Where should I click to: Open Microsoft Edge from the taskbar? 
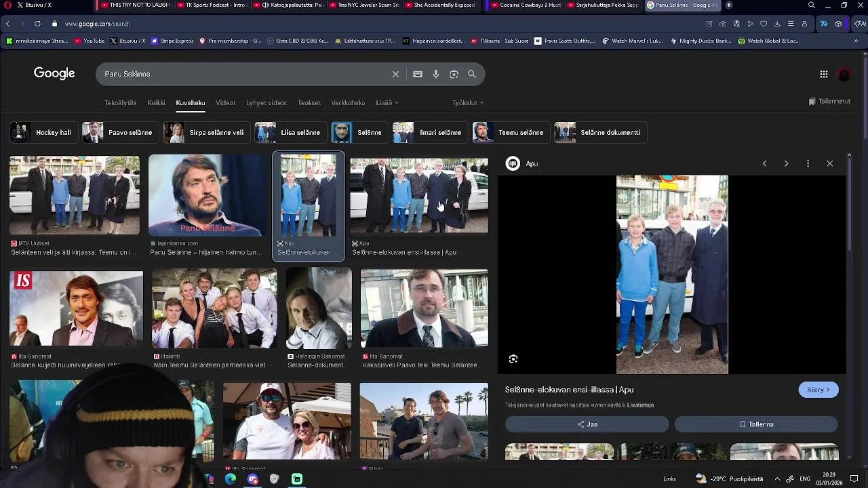(x=231, y=479)
